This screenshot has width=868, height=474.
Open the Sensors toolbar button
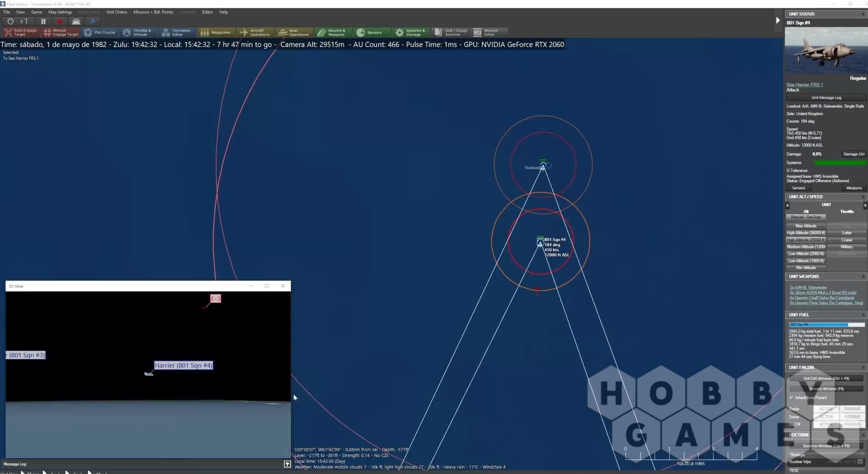[372, 32]
